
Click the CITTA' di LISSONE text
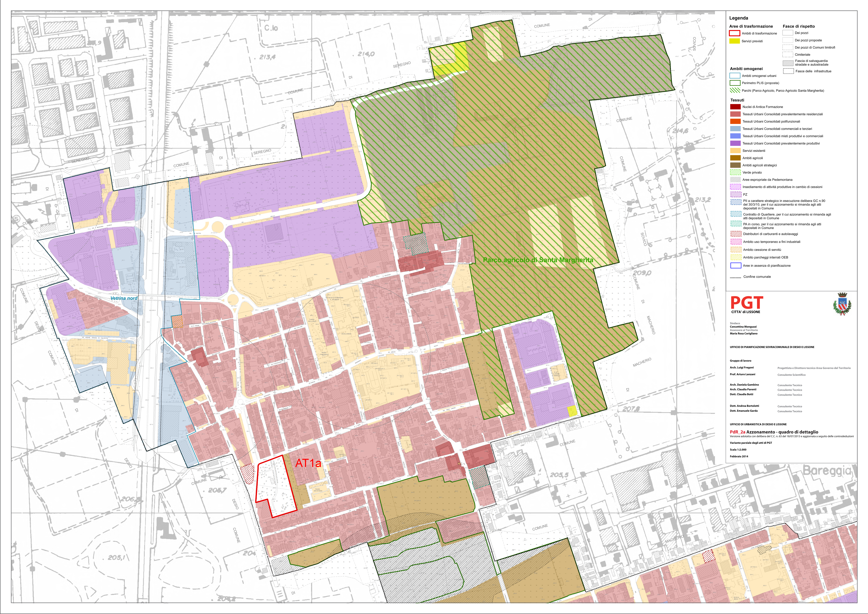point(746,312)
